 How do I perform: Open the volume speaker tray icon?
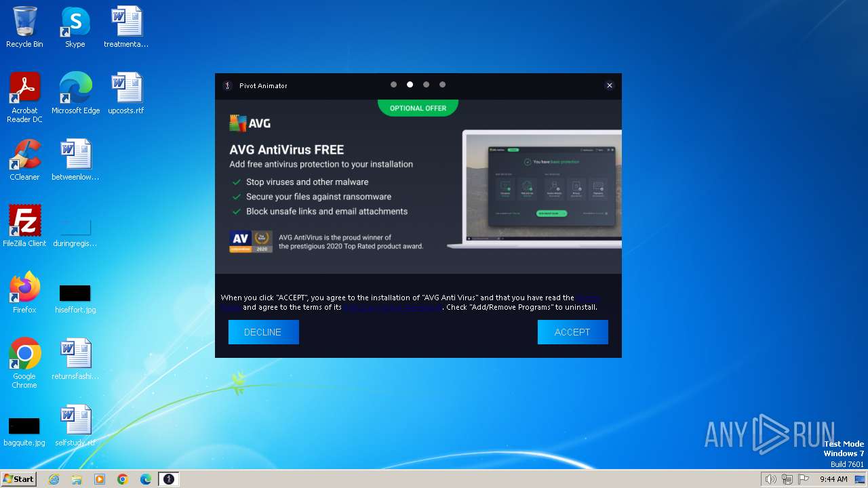click(770, 479)
